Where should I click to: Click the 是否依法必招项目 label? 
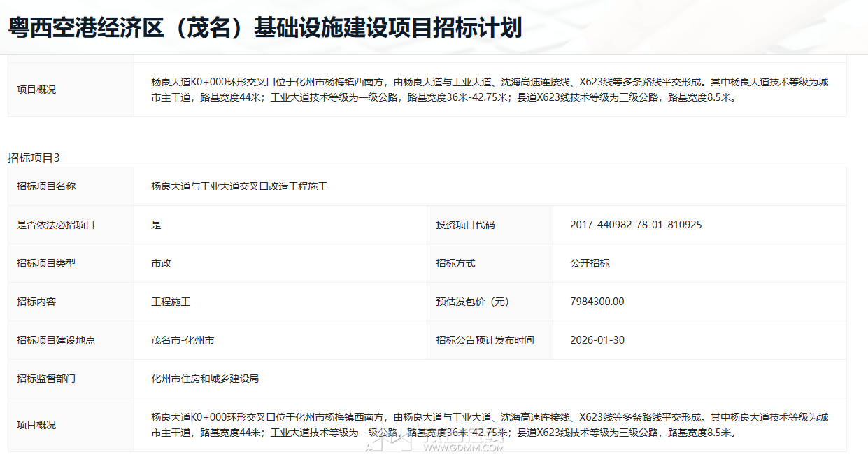click(x=56, y=225)
